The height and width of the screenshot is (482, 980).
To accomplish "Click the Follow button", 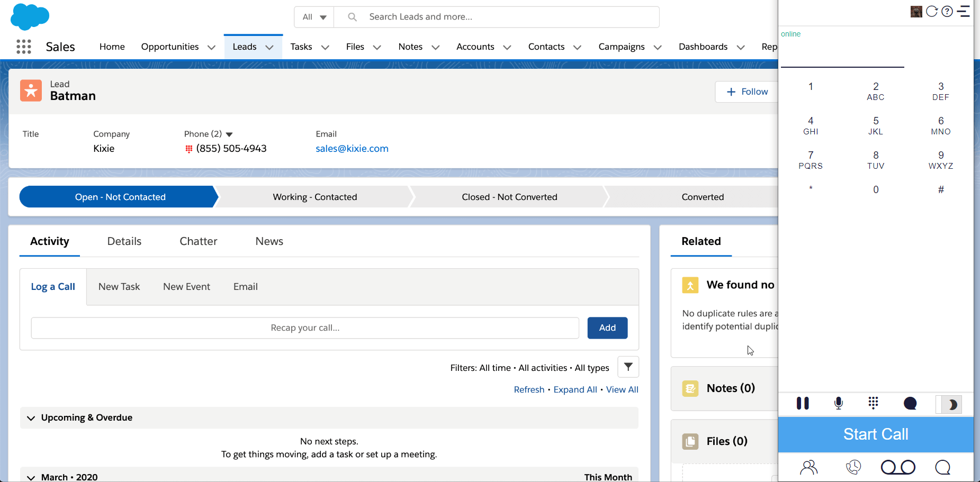I will (x=747, y=92).
